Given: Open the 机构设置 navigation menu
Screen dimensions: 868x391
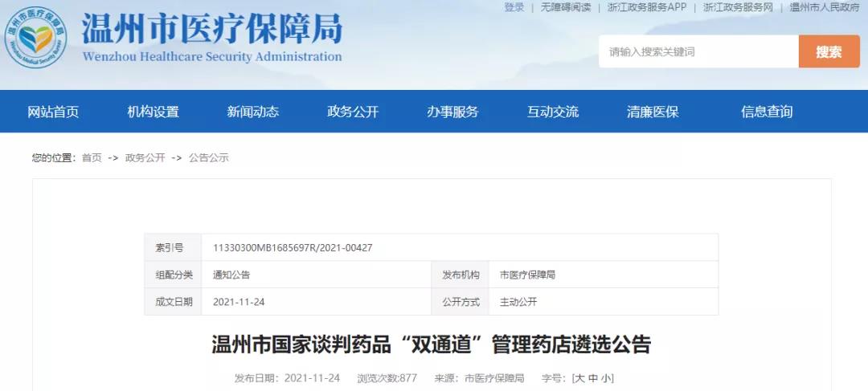Looking at the screenshot, I should [153, 112].
